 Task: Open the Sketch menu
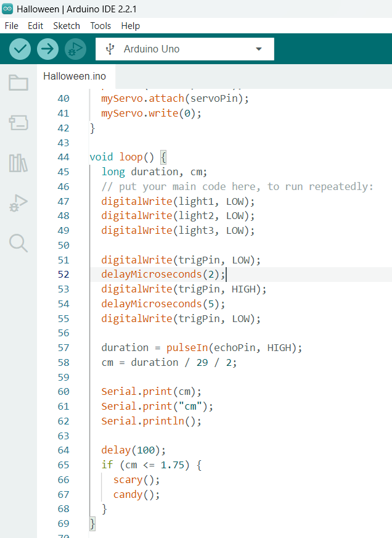[67, 26]
